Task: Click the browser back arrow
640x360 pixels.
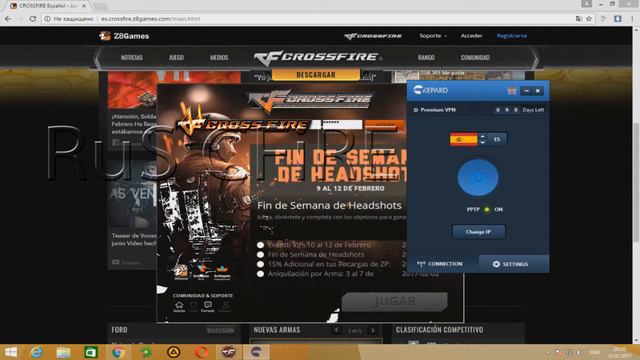Action: coord(8,19)
